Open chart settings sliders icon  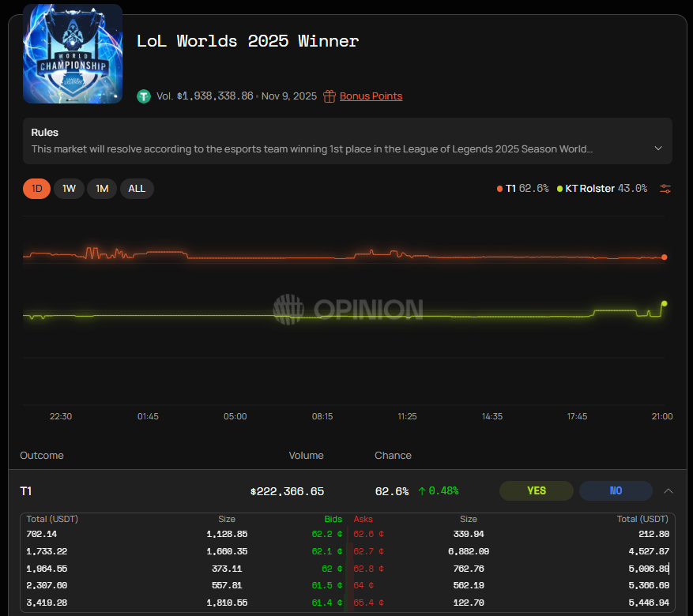[x=665, y=189]
